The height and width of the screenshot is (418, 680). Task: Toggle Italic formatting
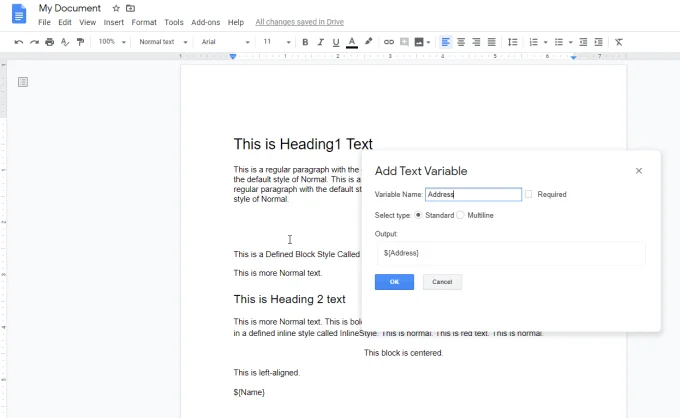click(x=320, y=42)
